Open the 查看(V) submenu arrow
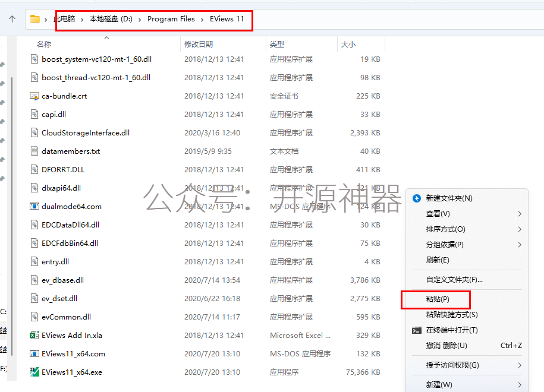This screenshot has height=392, width=544. click(x=520, y=214)
